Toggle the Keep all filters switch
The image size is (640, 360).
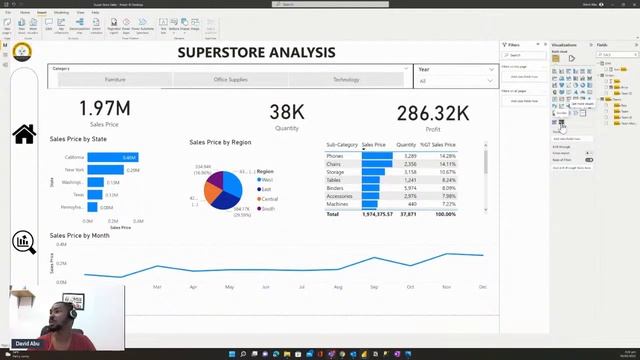tap(589, 160)
